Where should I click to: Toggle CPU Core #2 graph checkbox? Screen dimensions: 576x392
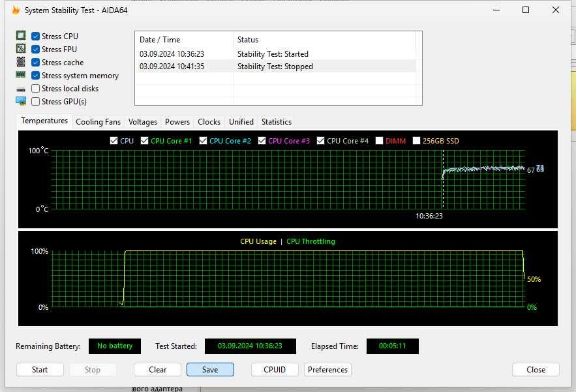point(203,141)
